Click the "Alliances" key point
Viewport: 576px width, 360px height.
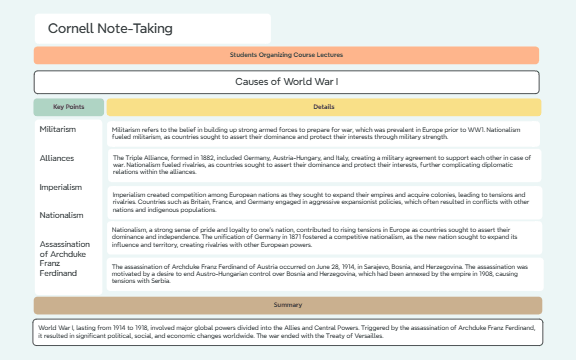57,158
